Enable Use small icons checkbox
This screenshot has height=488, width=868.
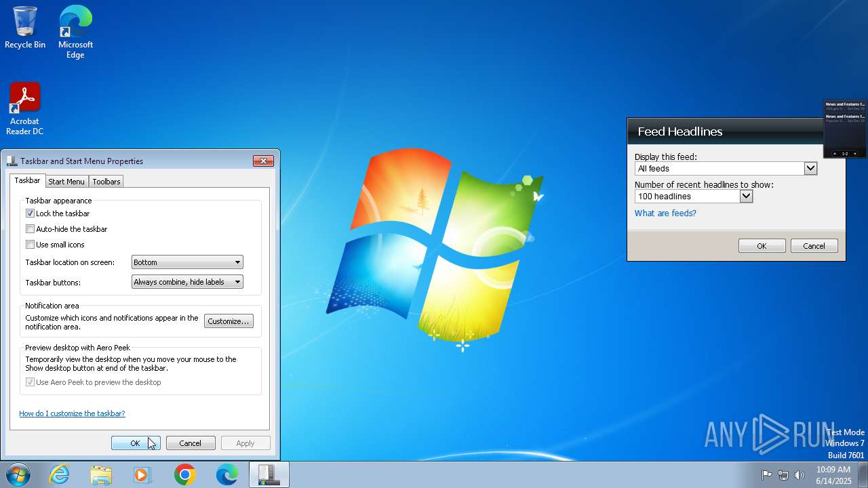30,245
